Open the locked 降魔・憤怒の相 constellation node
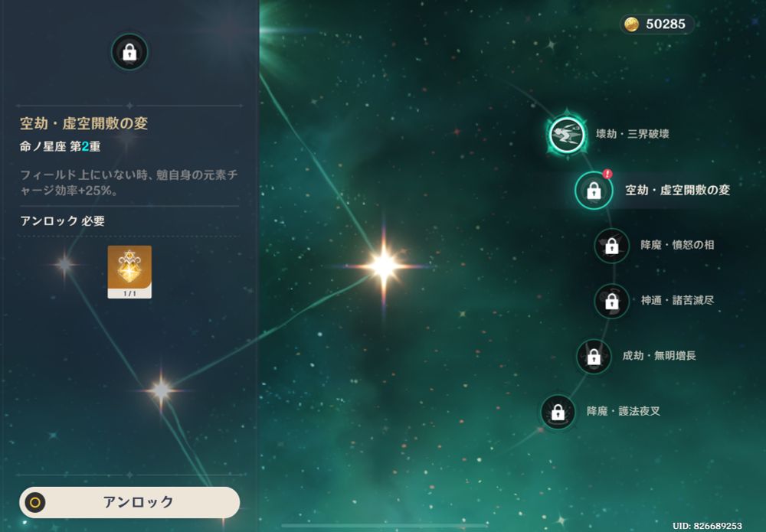The image size is (766, 532). [x=611, y=246]
